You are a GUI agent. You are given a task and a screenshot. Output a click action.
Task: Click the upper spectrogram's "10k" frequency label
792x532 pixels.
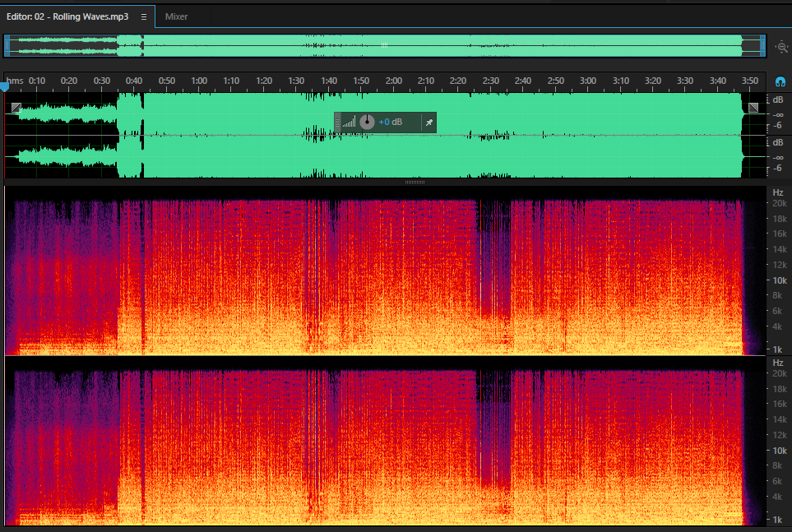[x=780, y=280]
